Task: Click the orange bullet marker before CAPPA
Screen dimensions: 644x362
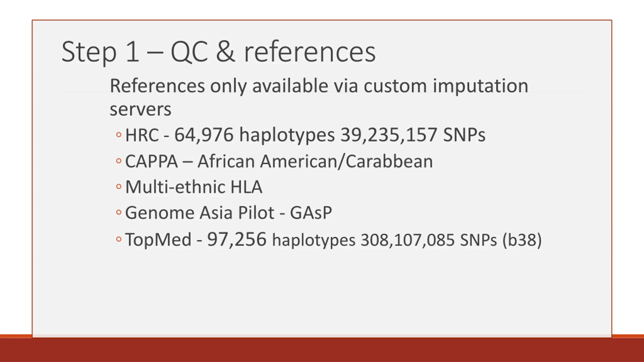Action: pyautogui.click(x=119, y=161)
